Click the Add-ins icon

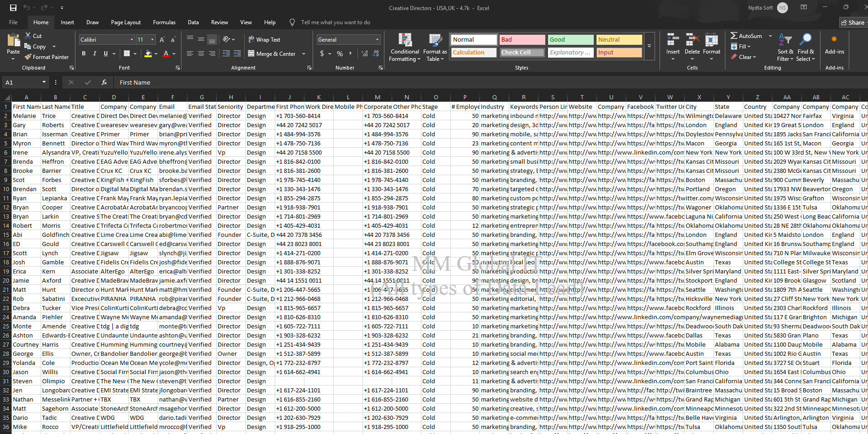coord(834,39)
